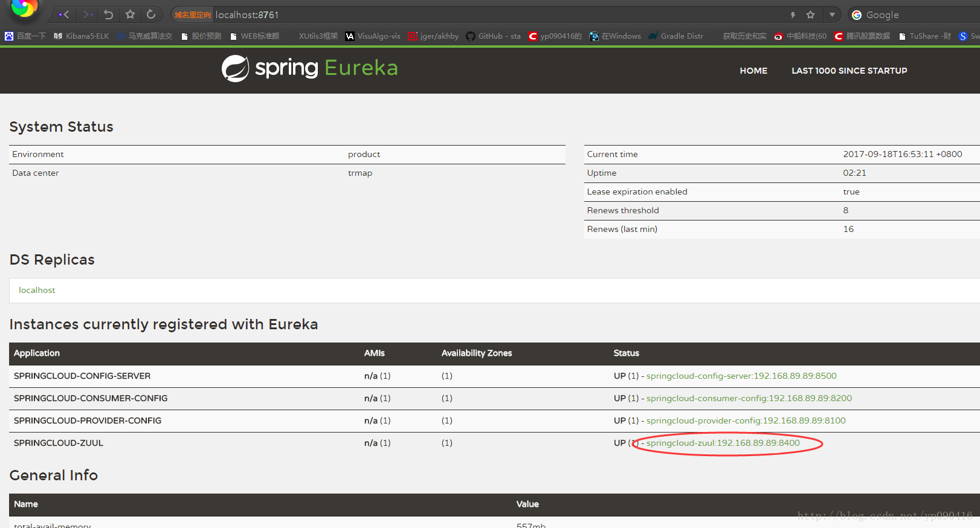This screenshot has width=980, height=528.
Task: Click the System Status heading
Action: coord(62,127)
